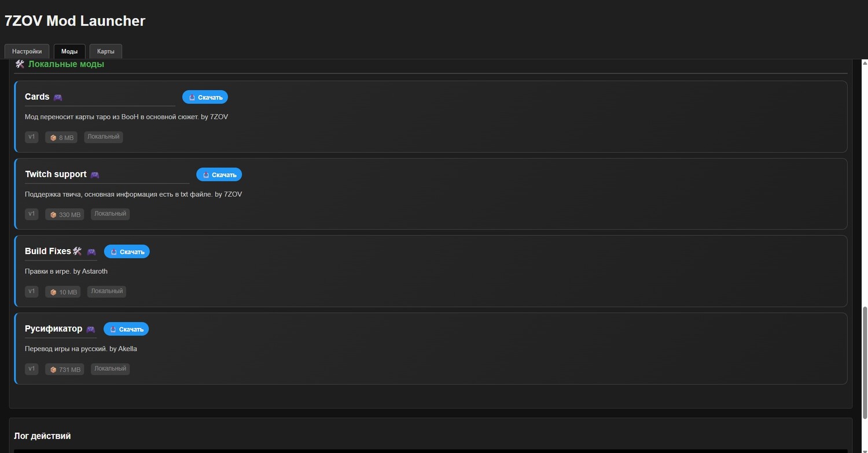Click the package icon on the 330 MB badge
The width and height of the screenshot is (868, 453).
point(53,215)
